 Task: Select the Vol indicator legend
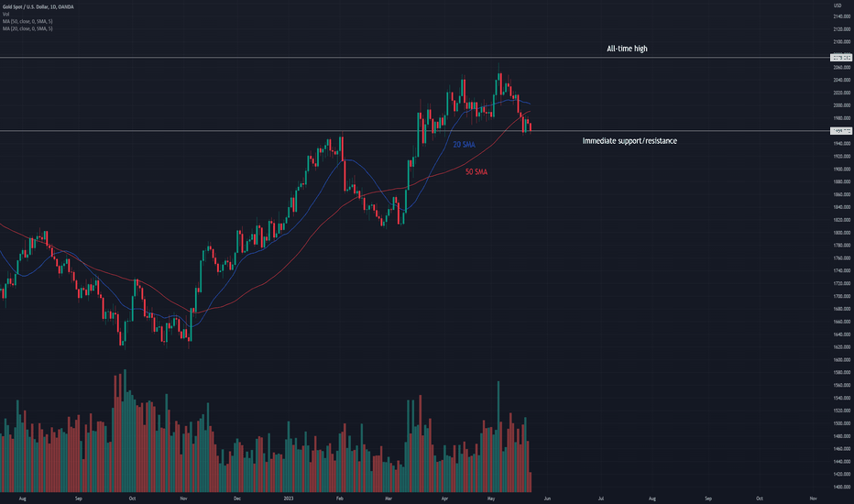6,14
